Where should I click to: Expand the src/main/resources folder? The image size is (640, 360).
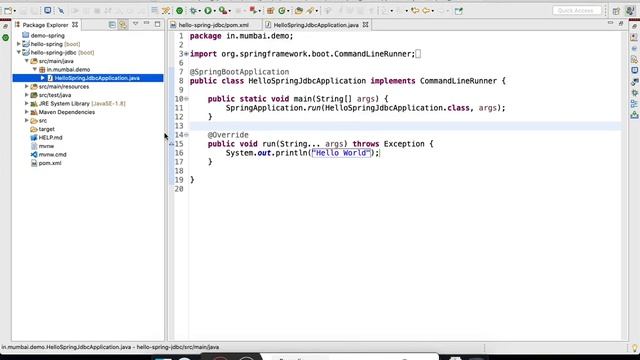[x=27, y=87]
